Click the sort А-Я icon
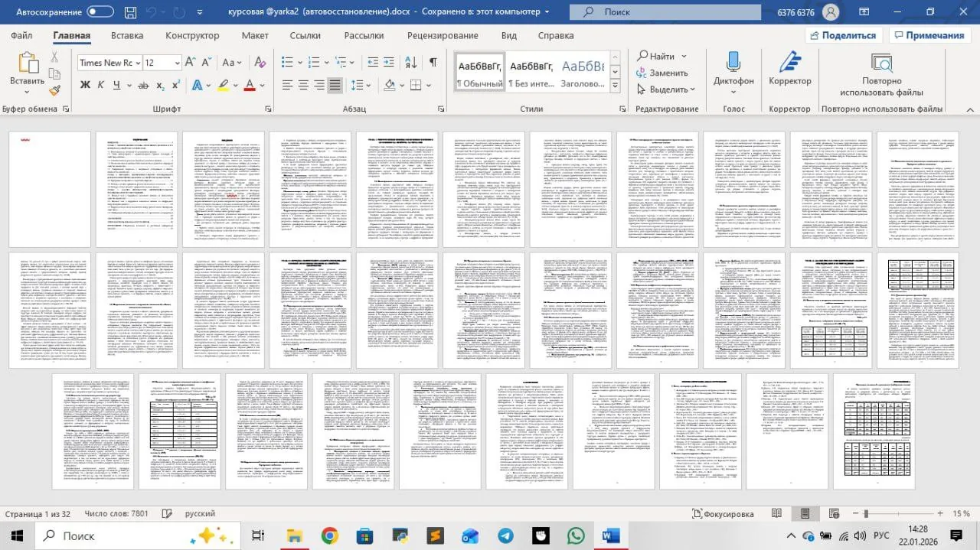 (x=412, y=63)
